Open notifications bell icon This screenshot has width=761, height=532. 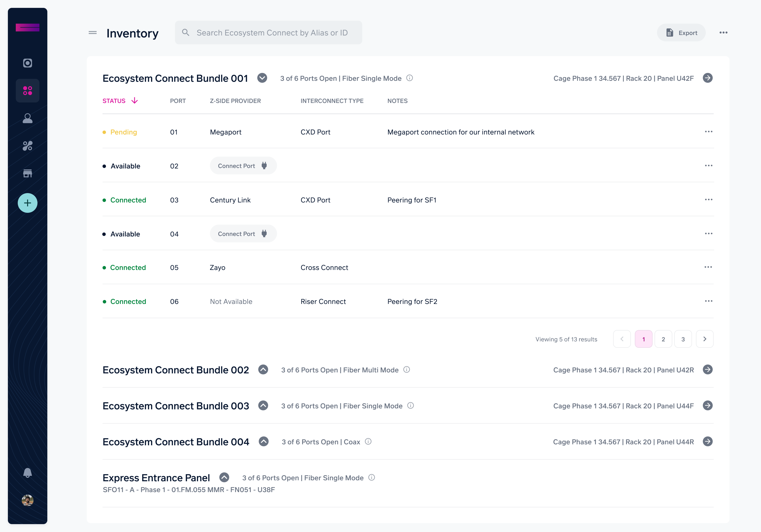pyautogui.click(x=28, y=473)
